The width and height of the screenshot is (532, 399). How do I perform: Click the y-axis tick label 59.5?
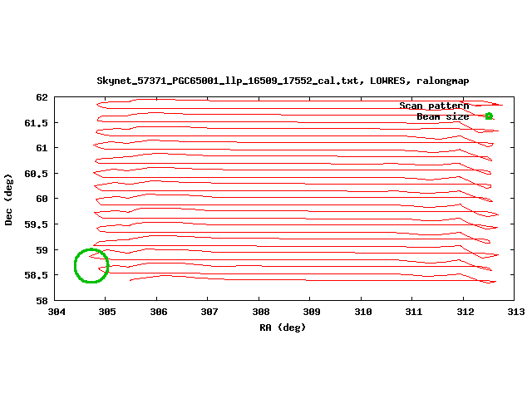pyautogui.click(x=36, y=224)
